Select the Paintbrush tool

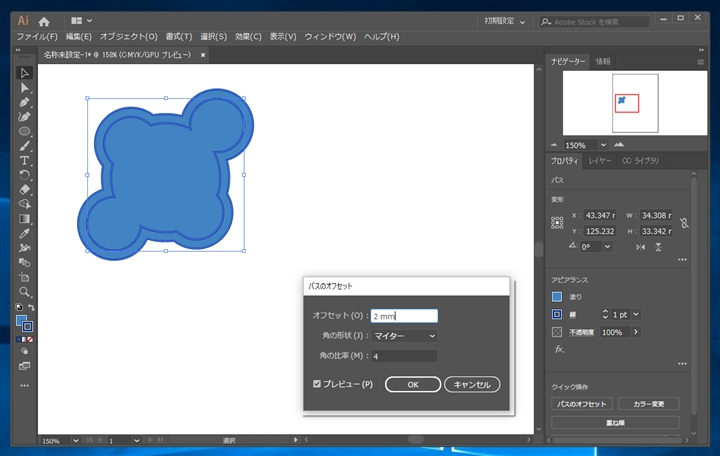[x=24, y=146]
